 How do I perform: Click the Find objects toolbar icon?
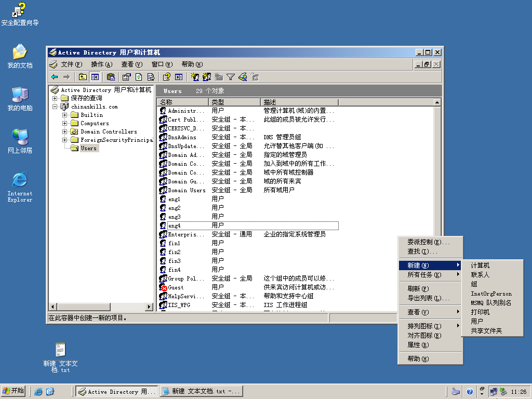click(243, 77)
